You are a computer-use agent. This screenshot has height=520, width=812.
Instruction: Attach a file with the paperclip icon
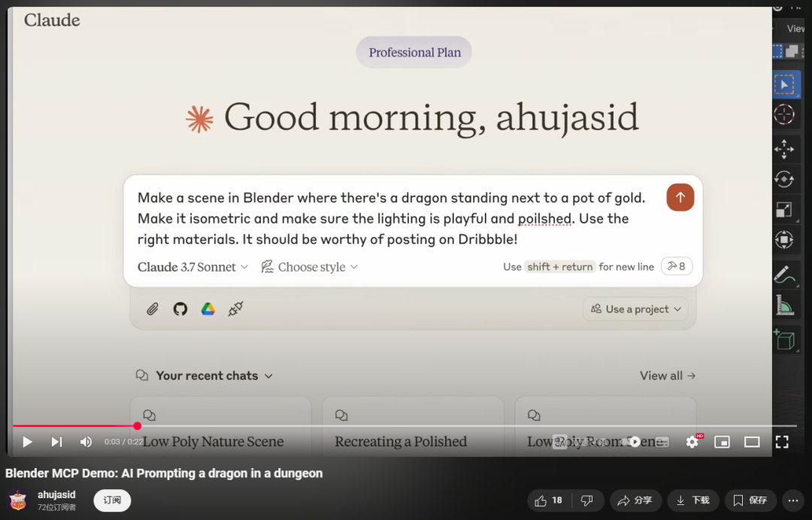click(152, 309)
